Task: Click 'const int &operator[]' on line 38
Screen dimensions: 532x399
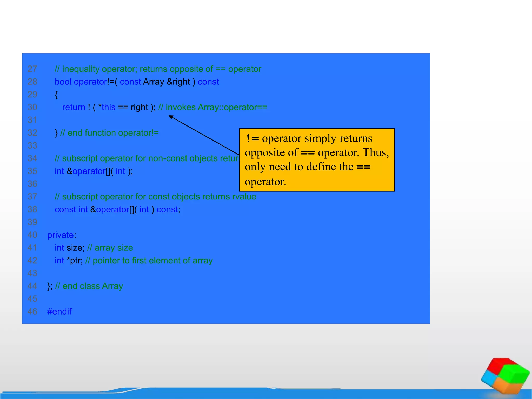Action: 95,210
